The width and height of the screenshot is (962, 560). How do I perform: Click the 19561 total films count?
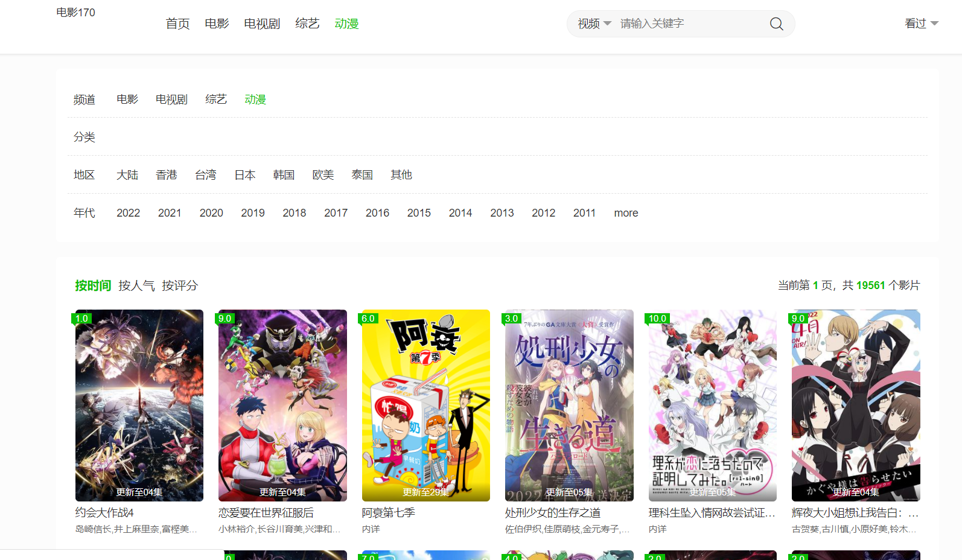[870, 285]
